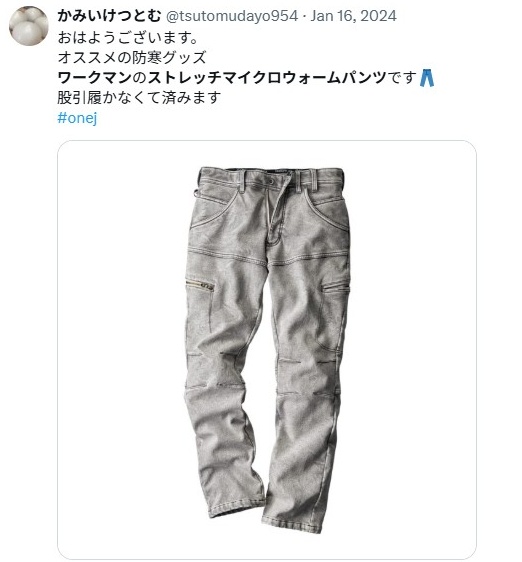This screenshot has width=522, height=562.
Task: Click the jeans emoji after パンツです
Action: click(427, 78)
